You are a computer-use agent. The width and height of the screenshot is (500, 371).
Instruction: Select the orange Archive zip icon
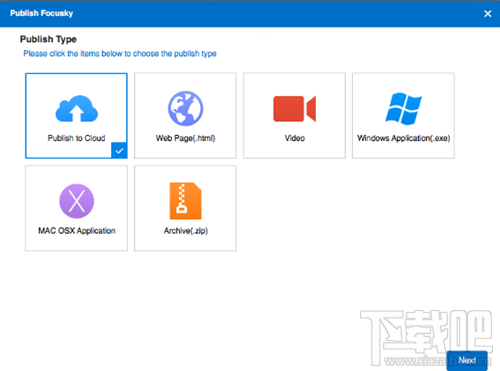point(185,201)
